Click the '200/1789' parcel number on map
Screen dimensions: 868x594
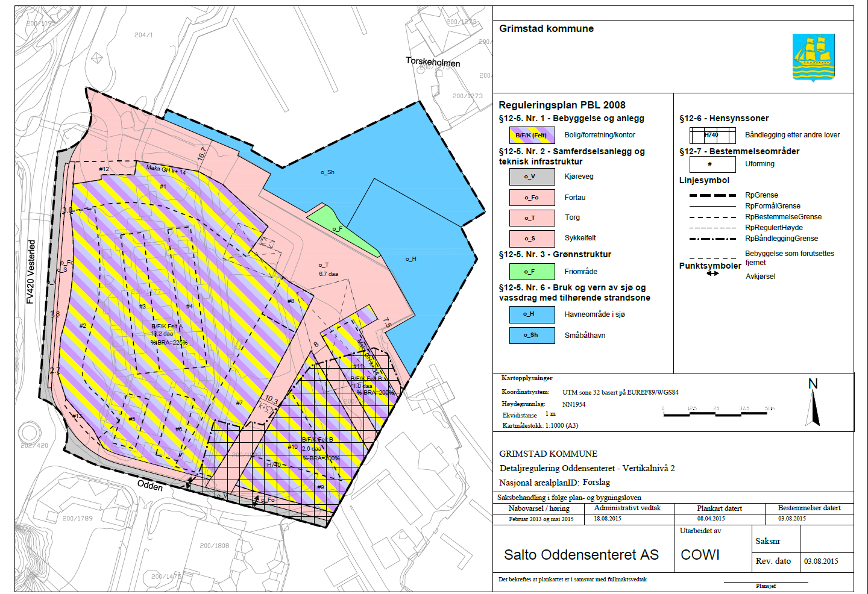point(78,518)
